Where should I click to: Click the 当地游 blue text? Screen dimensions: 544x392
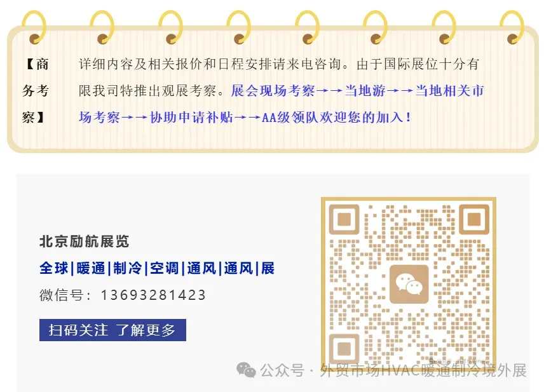tap(365, 91)
